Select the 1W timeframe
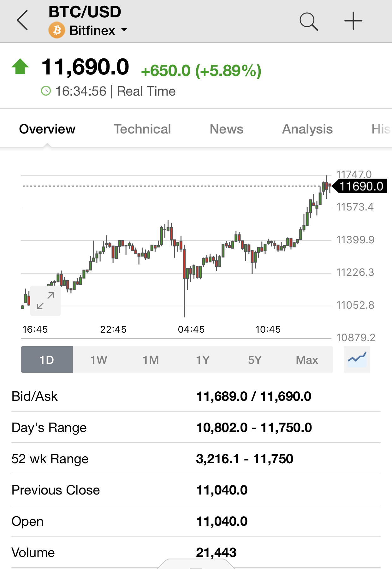 99,359
